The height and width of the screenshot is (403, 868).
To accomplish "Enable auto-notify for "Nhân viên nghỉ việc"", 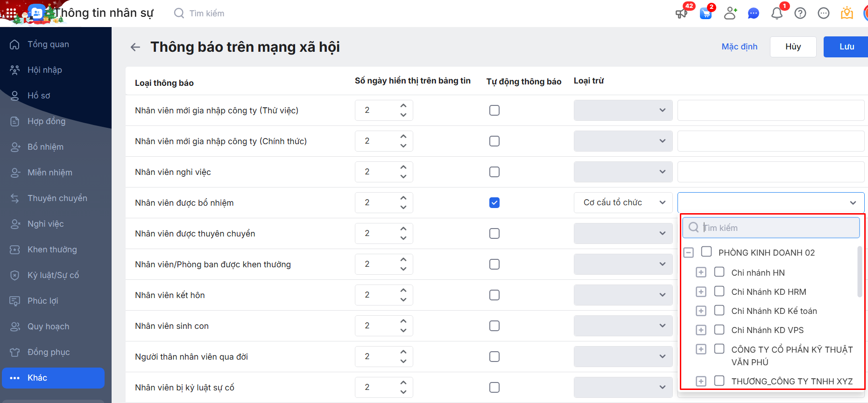I will tap(494, 172).
